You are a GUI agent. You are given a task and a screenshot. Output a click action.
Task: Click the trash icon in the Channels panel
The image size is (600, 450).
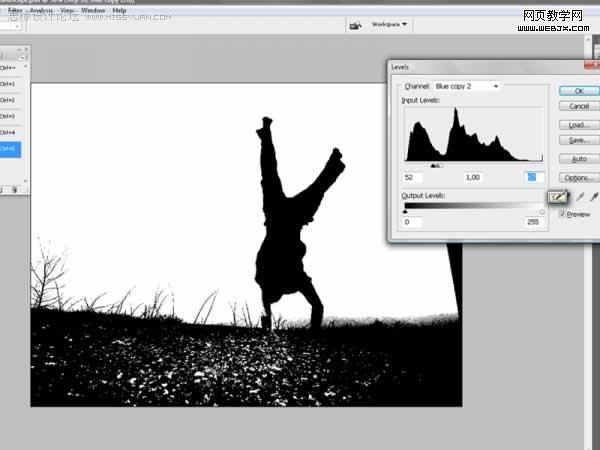pos(15,189)
